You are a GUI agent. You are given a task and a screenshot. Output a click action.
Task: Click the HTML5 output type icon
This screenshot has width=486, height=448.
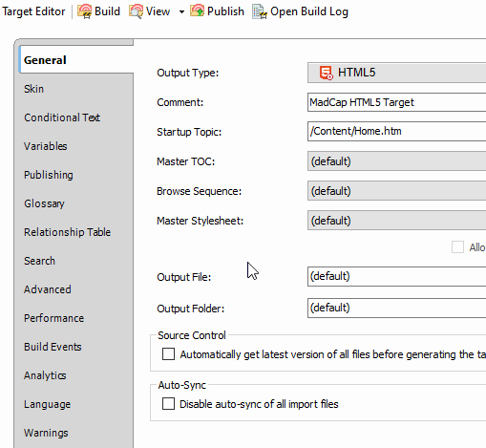327,73
